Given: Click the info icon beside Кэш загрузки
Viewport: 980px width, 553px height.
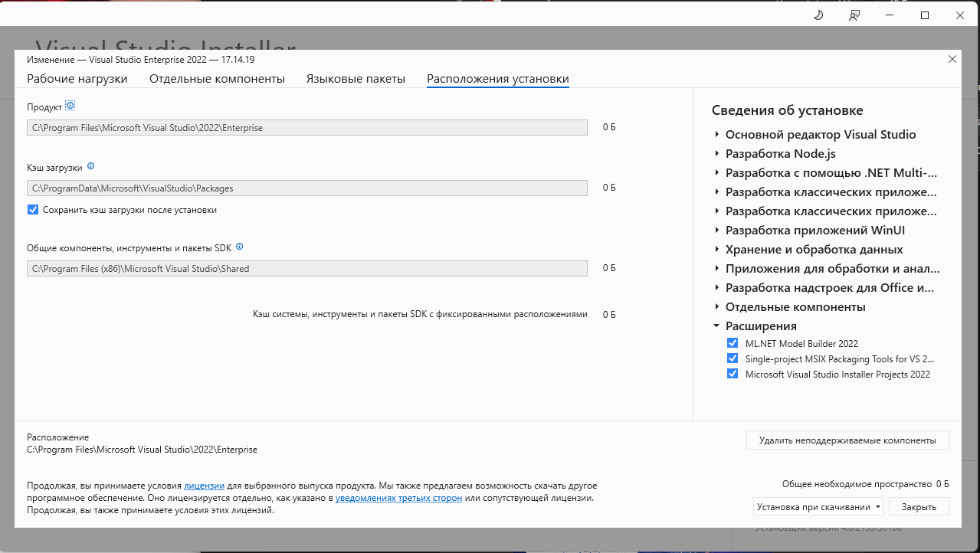Looking at the screenshot, I should [90, 166].
